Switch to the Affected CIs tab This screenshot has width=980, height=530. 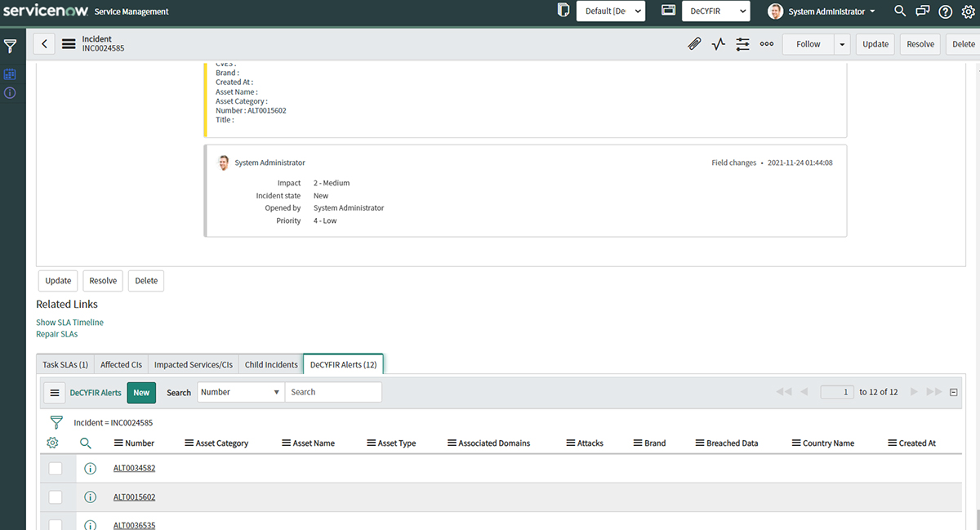120,365
